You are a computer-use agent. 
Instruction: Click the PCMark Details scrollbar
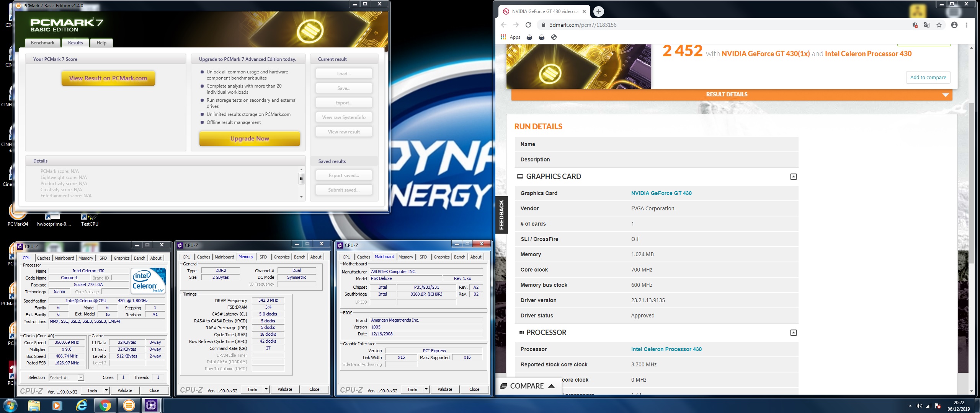301,183
